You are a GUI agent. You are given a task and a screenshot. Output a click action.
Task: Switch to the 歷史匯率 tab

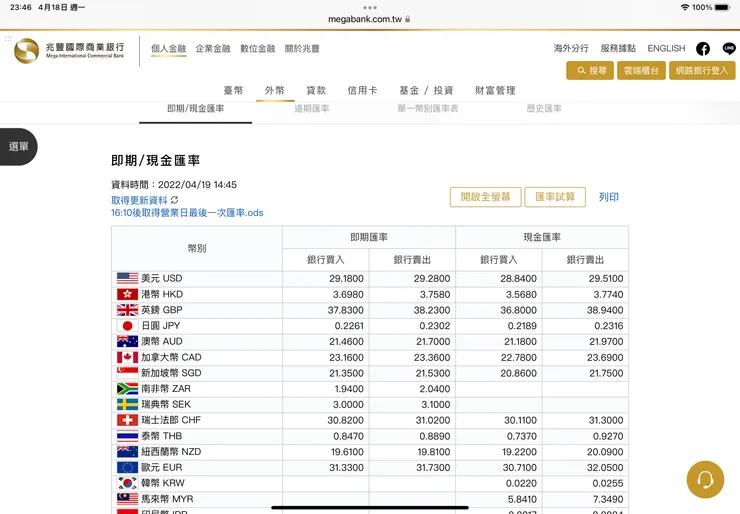(x=544, y=109)
